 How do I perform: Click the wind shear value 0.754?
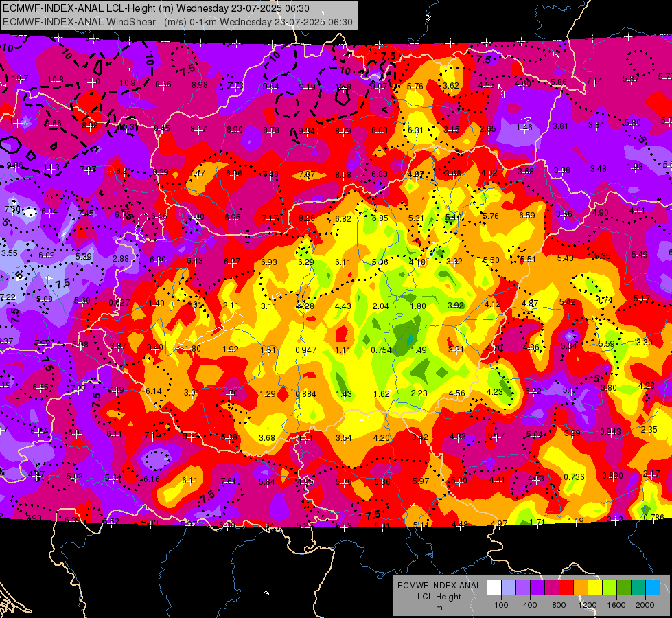(x=382, y=350)
